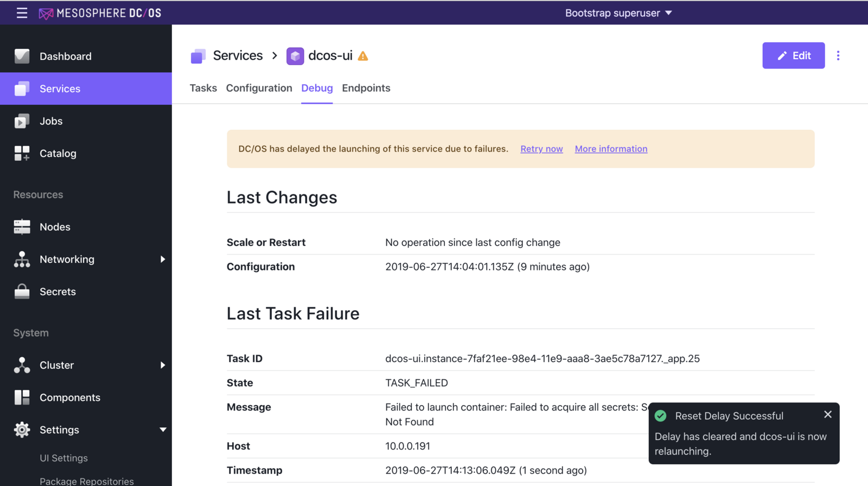Click the three-dot more actions menu
The width and height of the screenshot is (868, 486).
point(838,55)
